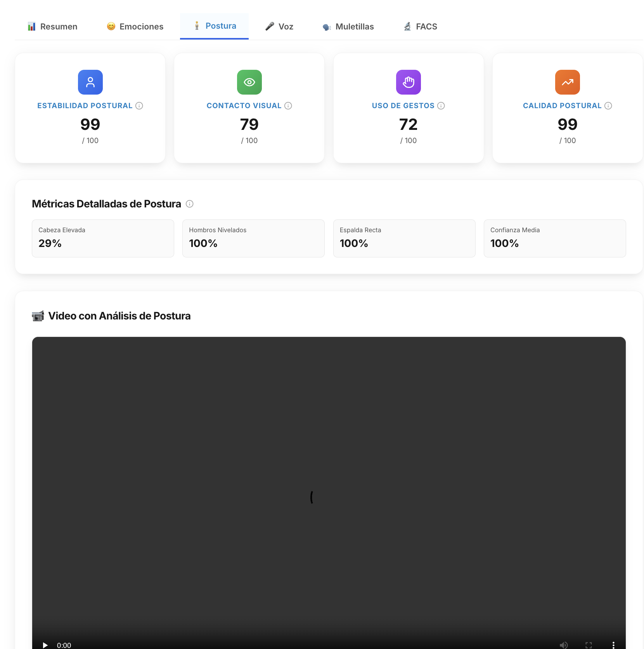Click the green eye icon for Contacto Visual
Image resolution: width=644 pixels, height=649 pixels.
(x=249, y=82)
